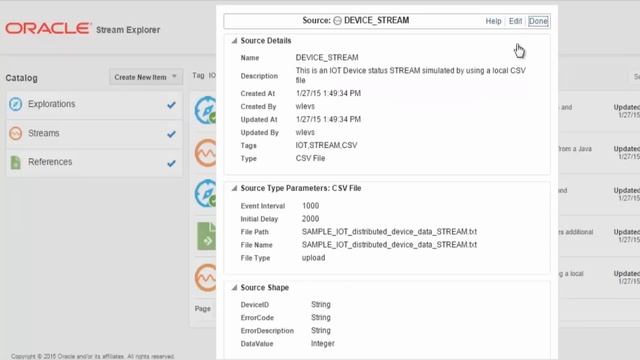The height and width of the screenshot is (360, 640).
Task: Select the Explorations catalog filter row
Action: [94, 105]
